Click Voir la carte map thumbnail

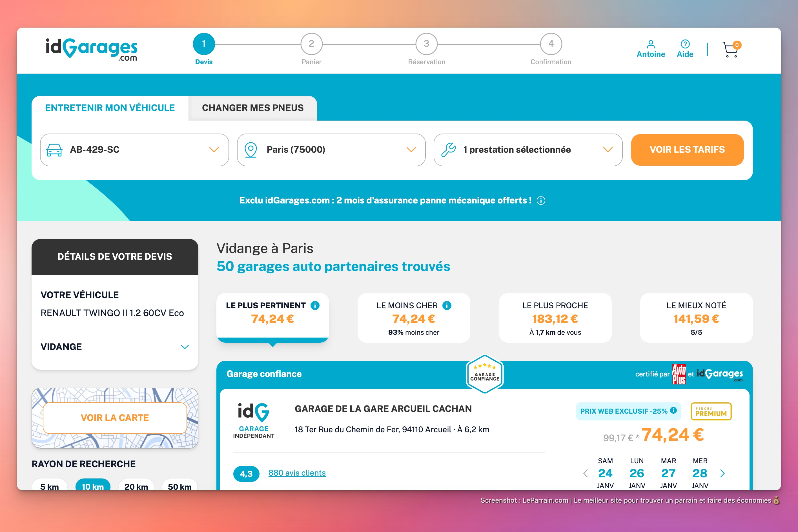(115, 418)
